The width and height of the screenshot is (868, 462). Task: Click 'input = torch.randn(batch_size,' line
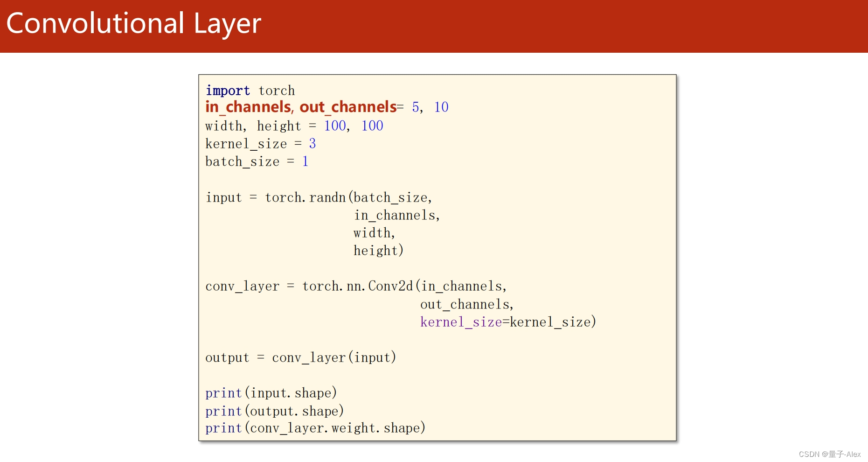click(319, 197)
